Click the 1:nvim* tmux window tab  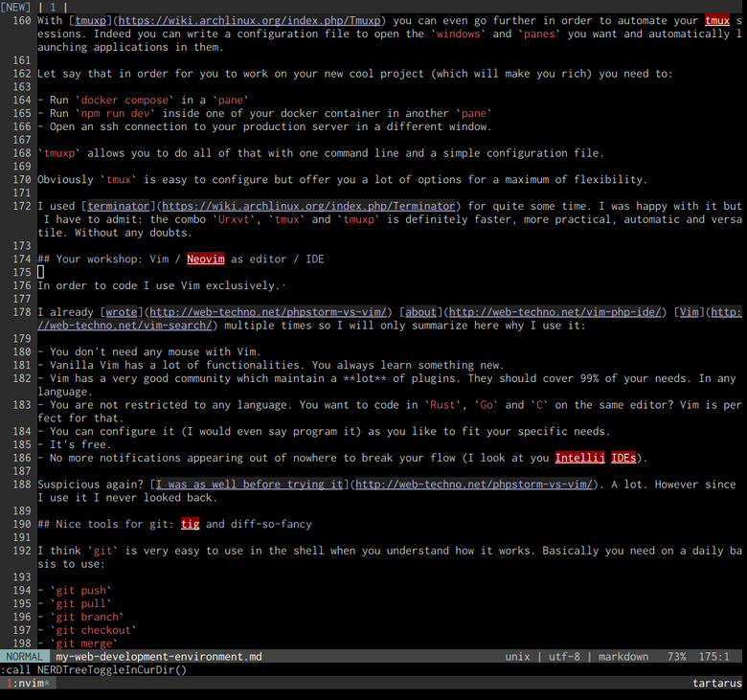point(28,684)
